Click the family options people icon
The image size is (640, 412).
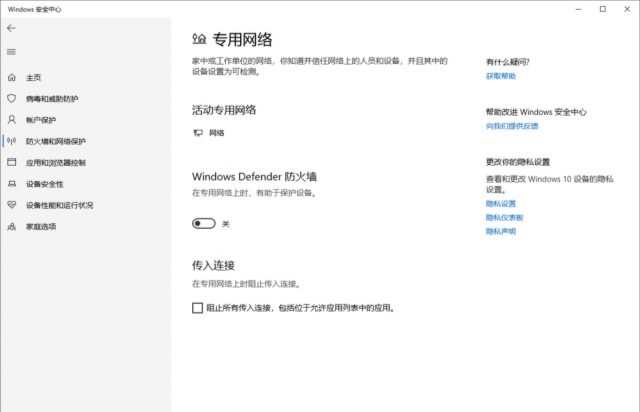click(x=11, y=226)
